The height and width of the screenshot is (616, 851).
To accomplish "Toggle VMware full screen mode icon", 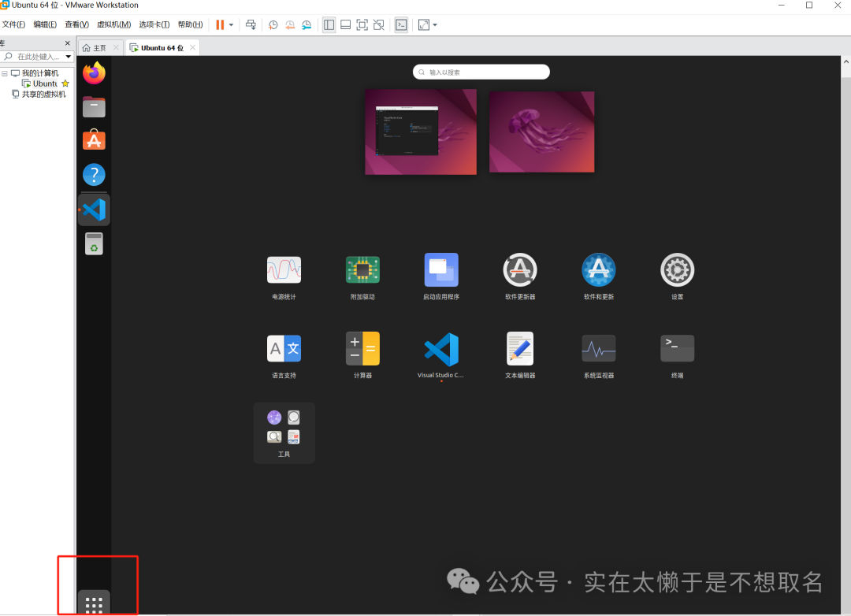I will pyautogui.click(x=362, y=25).
